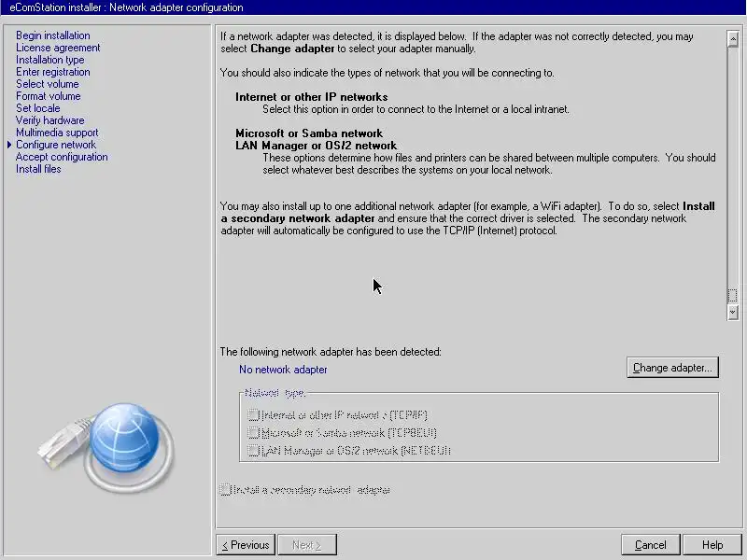747x560 pixels.
Task: Click the 'LAN Manager or OS/2 network' heading
Action: pyautogui.click(x=316, y=146)
